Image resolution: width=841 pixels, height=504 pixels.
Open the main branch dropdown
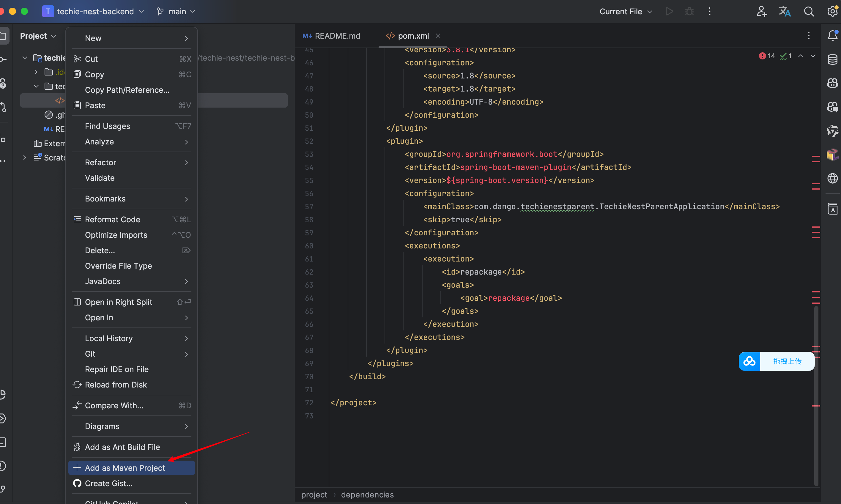[x=176, y=12]
